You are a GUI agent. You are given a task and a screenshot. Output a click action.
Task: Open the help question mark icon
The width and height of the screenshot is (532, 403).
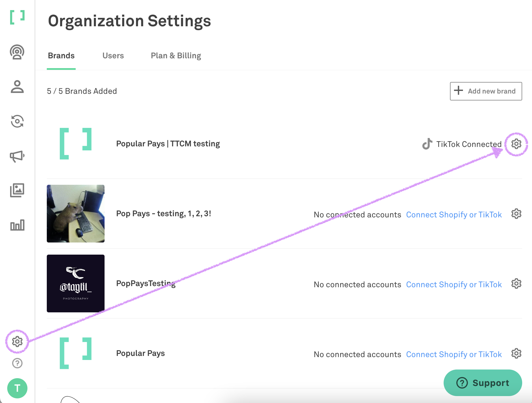[17, 363]
